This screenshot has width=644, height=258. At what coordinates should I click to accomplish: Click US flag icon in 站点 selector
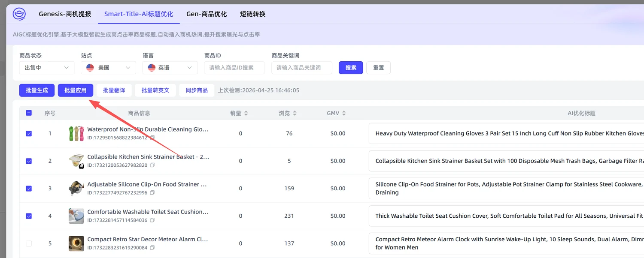click(90, 68)
